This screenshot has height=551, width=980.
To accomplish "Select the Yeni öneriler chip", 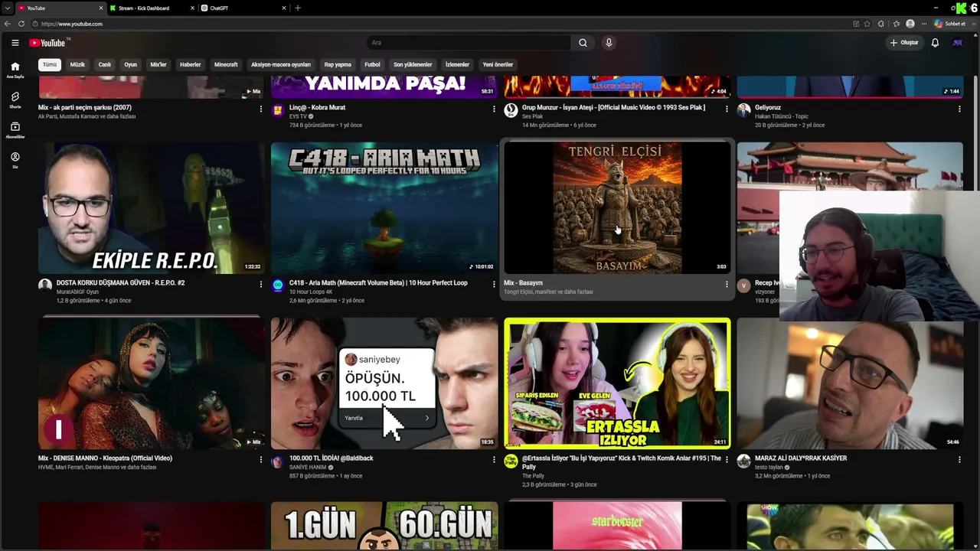I will (x=498, y=65).
